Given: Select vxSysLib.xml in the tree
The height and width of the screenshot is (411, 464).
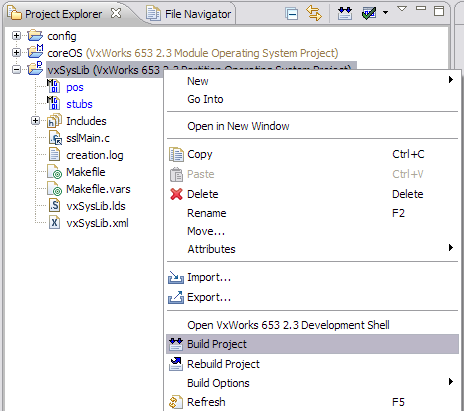Looking at the screenshot, I should click(x=97, y=223).
